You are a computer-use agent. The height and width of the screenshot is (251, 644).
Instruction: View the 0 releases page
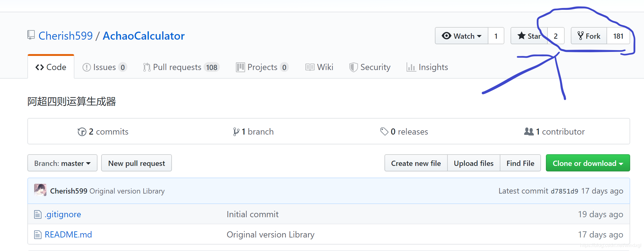(x=404, y=131)
